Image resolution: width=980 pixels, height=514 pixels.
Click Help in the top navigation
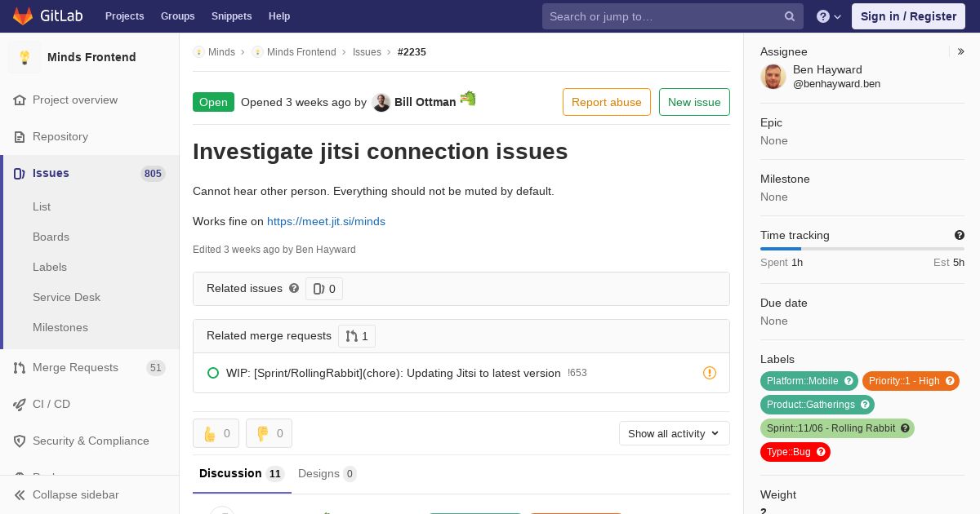click(x=279, y=16)
